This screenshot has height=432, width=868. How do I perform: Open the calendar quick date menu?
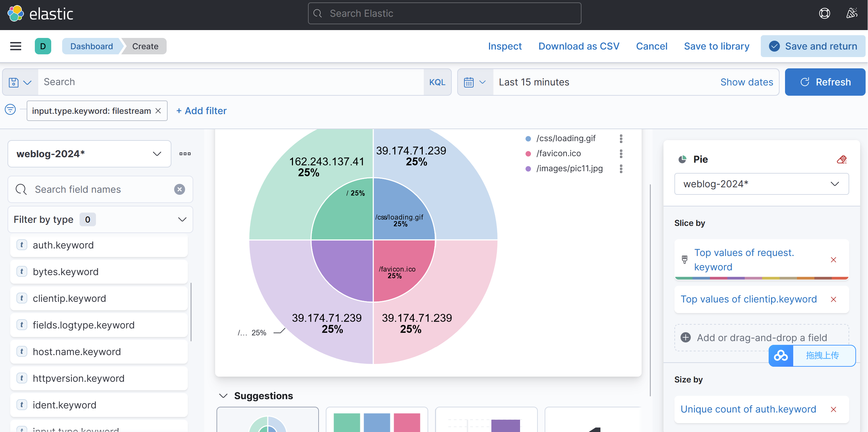tap(475, 82)
